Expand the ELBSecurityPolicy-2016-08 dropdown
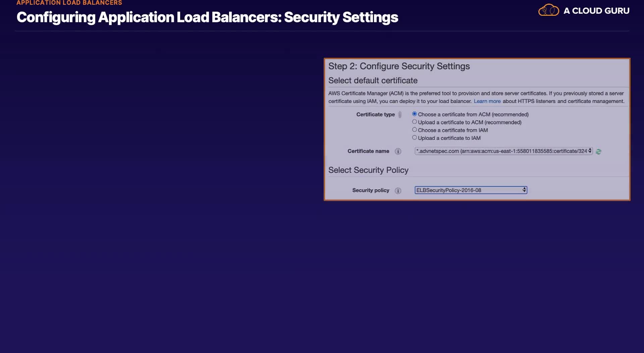 point(471,190)
